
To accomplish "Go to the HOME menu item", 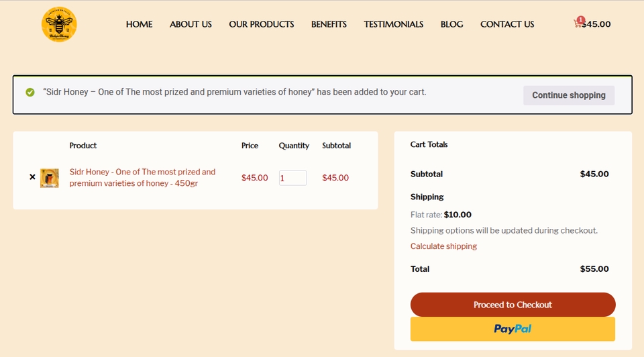I will [x=140, y=24].
